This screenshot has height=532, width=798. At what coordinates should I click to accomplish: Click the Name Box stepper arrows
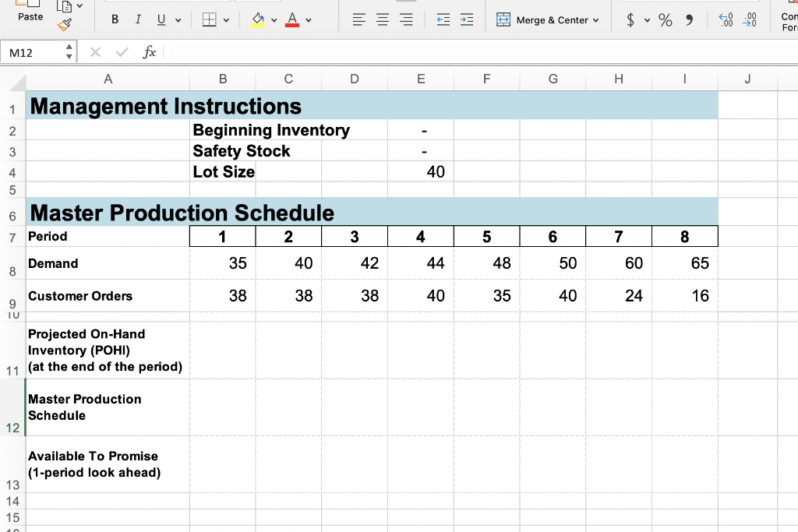[x=69, y=52]
